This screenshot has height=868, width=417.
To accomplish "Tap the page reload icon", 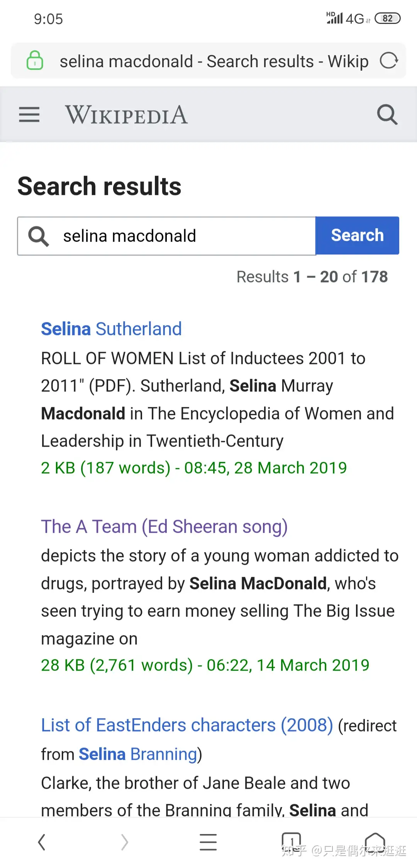I will point(389,61).
